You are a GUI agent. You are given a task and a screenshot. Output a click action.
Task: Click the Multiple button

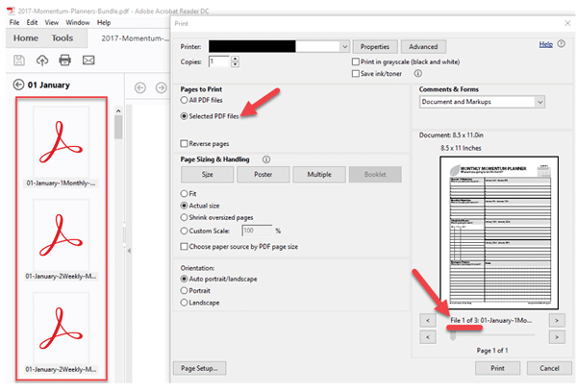(319, 174)
